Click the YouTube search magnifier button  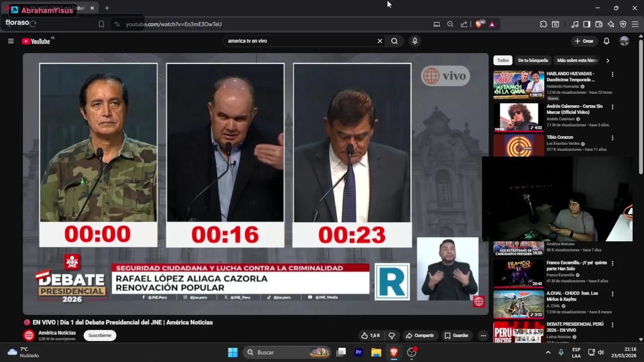[x=394, y=41]
